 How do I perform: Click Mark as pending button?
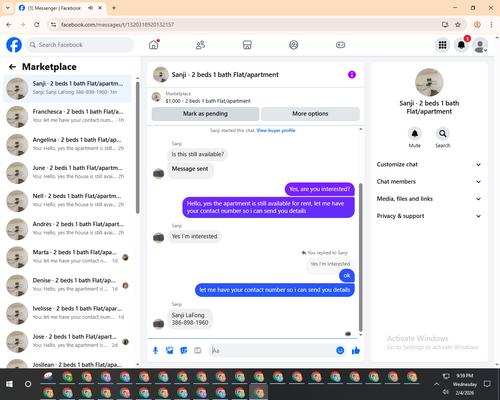pos(205,114)
